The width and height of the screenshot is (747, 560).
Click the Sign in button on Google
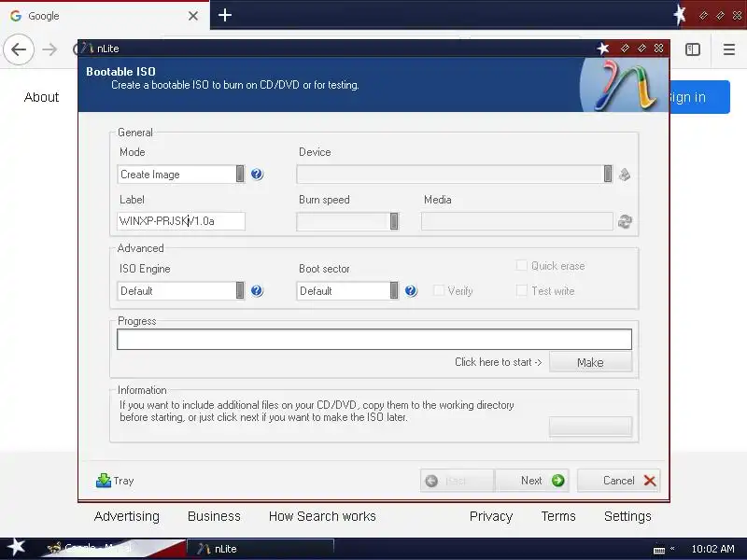point(699,97)
